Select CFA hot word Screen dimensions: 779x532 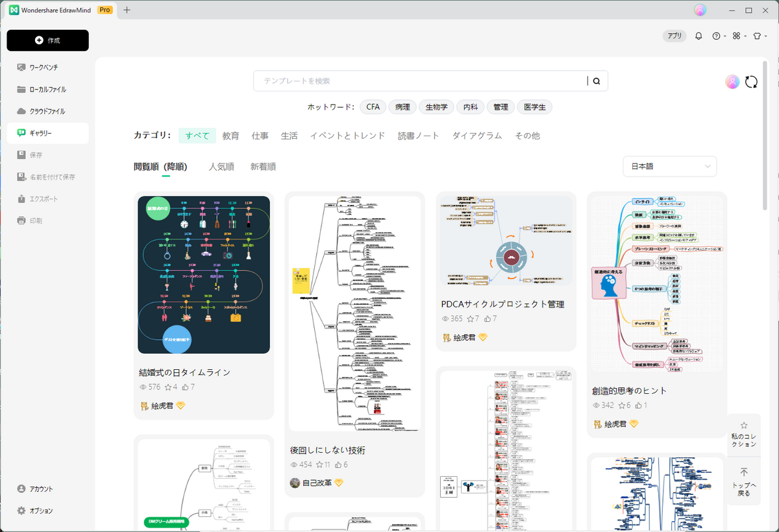pos(373,107)
